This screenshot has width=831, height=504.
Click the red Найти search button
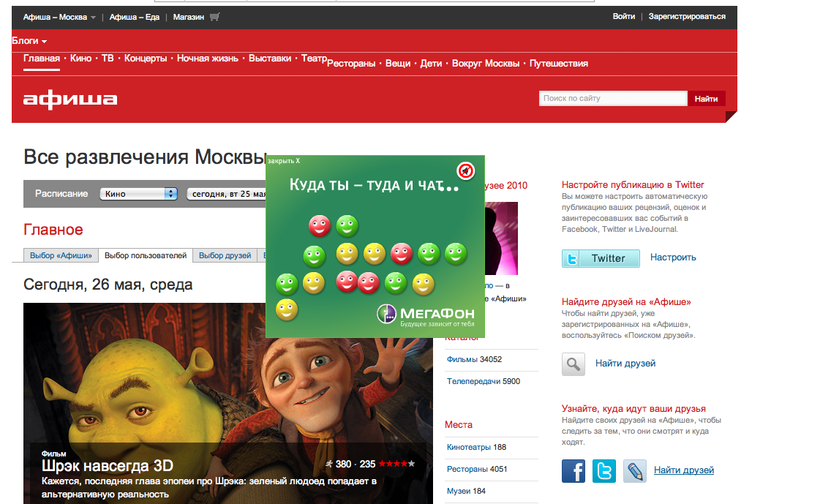[707, 99]
